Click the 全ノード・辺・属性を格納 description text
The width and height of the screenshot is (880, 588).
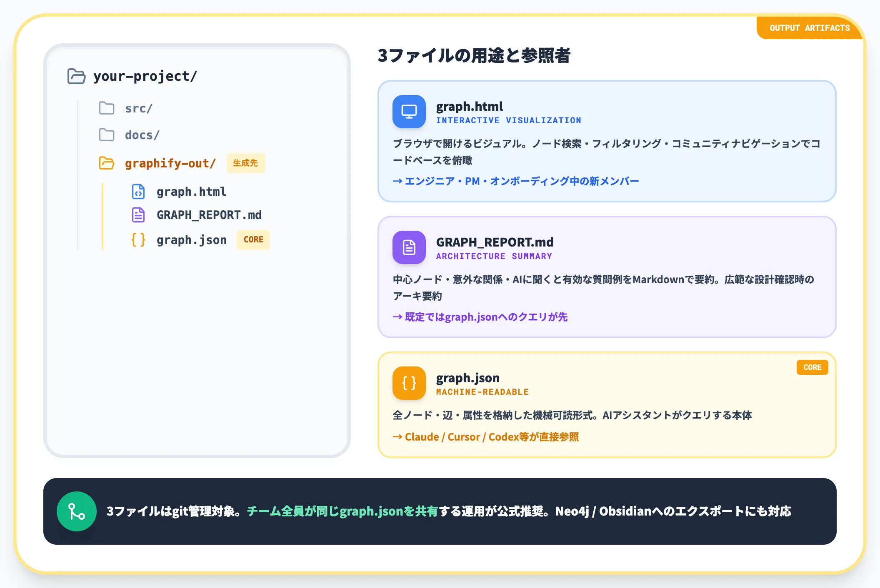pos(572,415)
